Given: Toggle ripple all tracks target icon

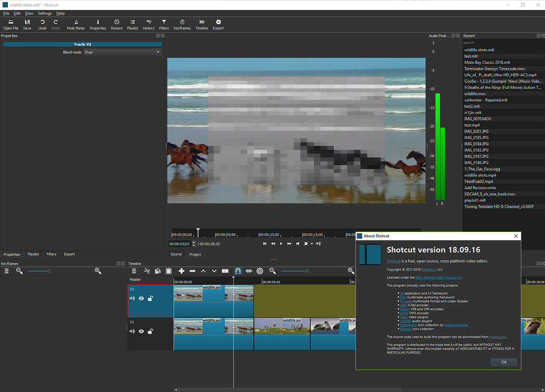Looking at the screenshot, I should [x=260, y=271].
